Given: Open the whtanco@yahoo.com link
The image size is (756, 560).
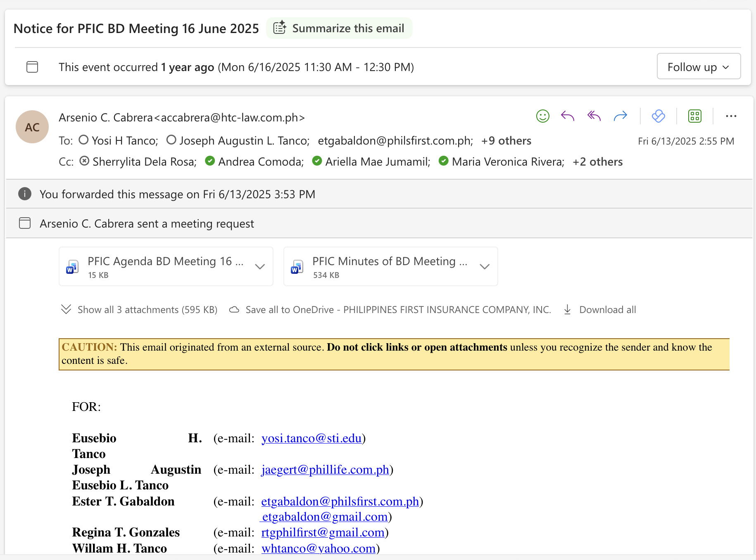Looking at the screenshot, I should click(319, 548).
